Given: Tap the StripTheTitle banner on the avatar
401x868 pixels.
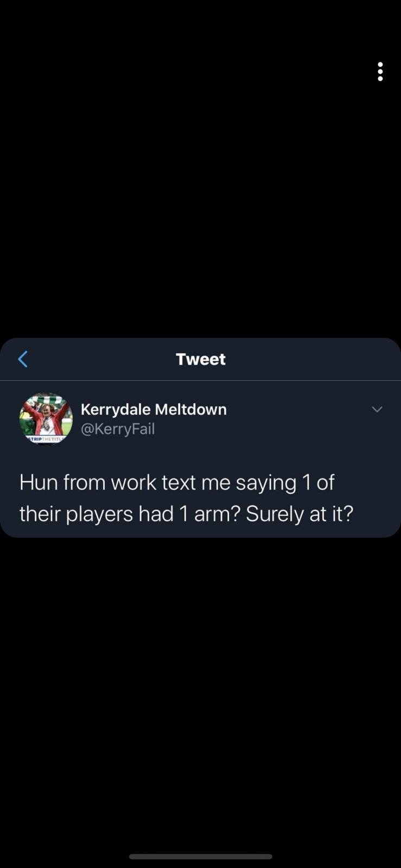Looking at the screenshot, I should [45, 438].
